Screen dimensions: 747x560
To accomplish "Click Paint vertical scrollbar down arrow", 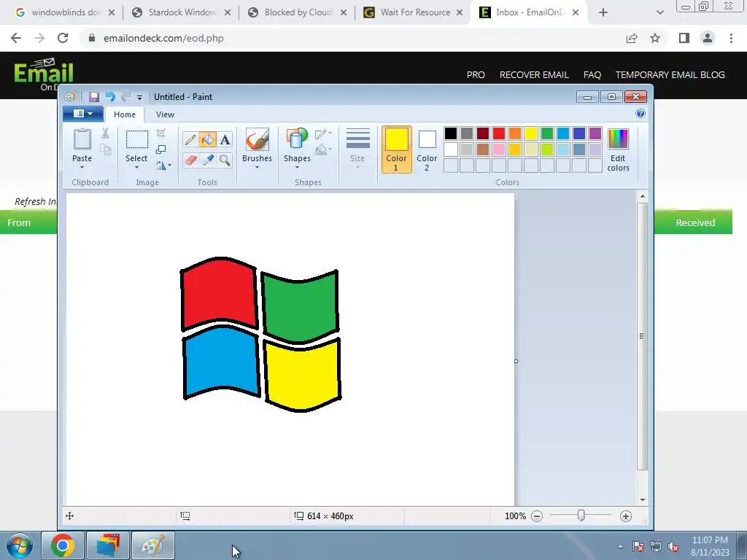I will coord(642,499).
